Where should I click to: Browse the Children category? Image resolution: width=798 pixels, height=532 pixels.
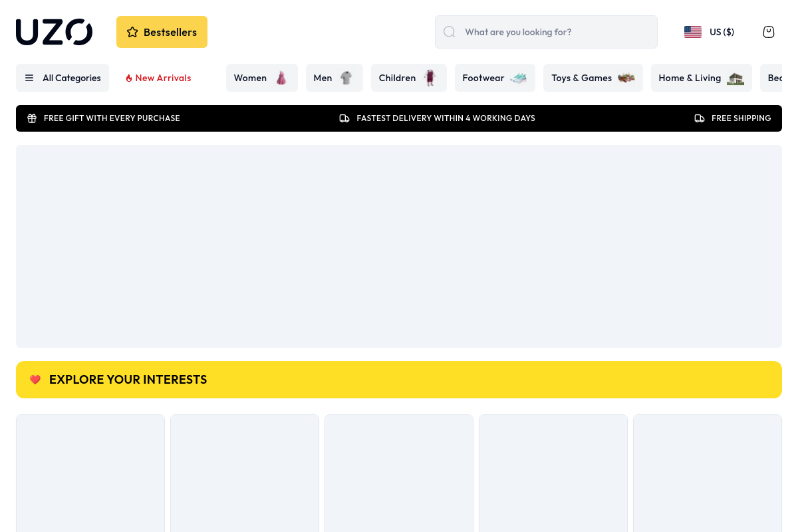click(x=408, y=78)
